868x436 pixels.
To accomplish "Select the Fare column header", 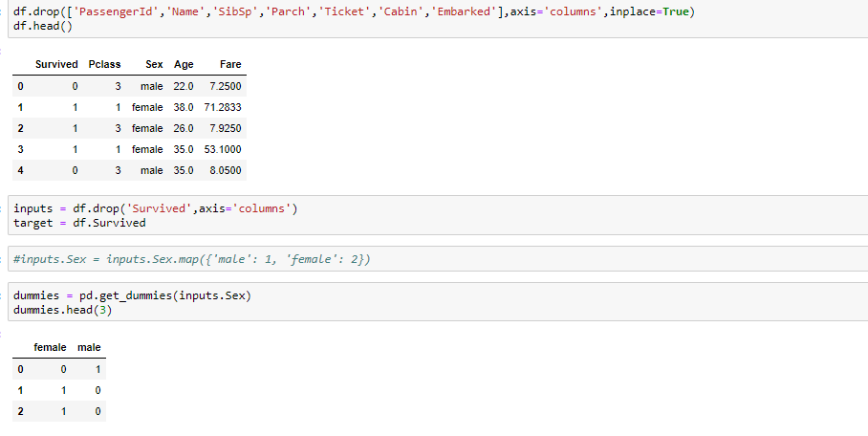I will click(x=230, y=64).
